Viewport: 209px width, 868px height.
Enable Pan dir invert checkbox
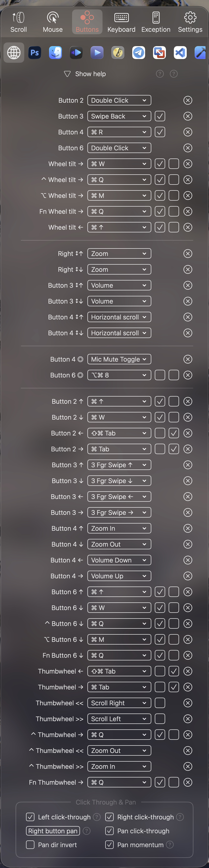30,844
